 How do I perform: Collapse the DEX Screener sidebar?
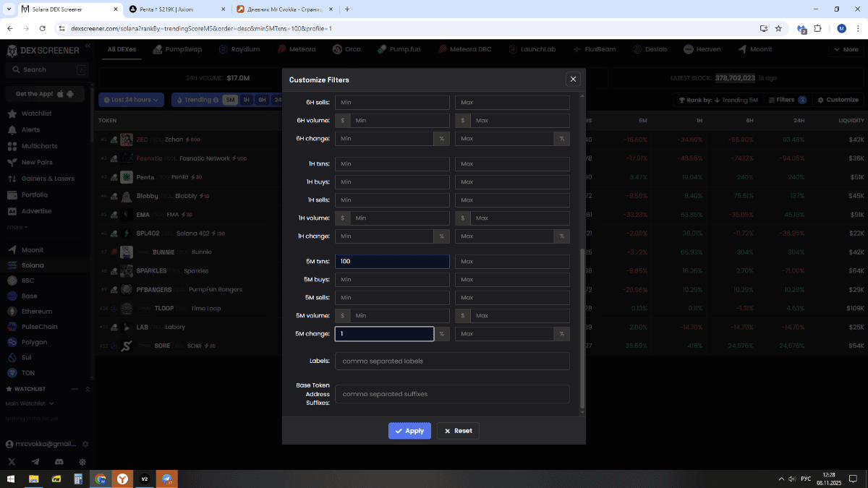click(x=88, y=46)
